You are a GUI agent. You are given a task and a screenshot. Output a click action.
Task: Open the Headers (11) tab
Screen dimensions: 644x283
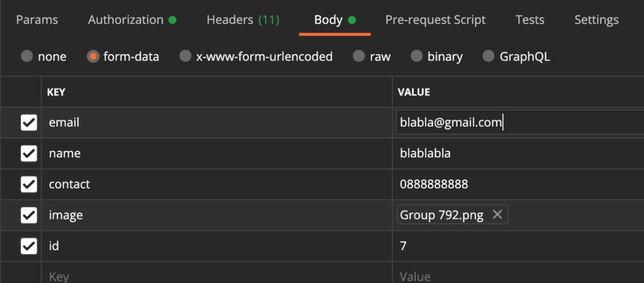point(243,20)
